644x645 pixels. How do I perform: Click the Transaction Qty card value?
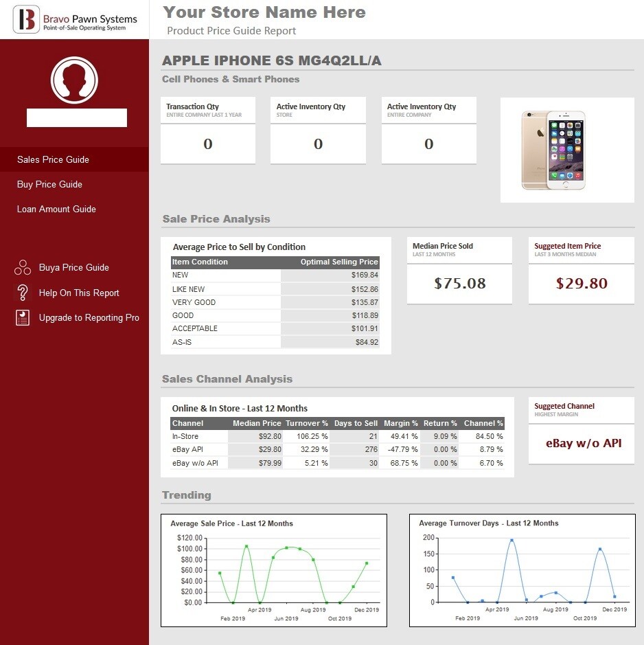click(207, 144)
